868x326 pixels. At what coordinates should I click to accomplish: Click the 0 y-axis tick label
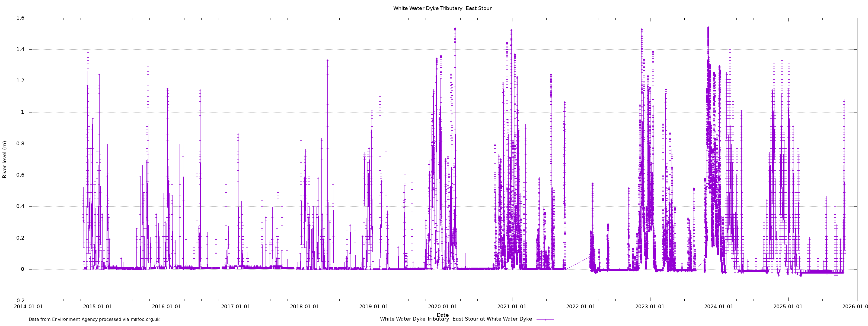click(x=23, y=269)
